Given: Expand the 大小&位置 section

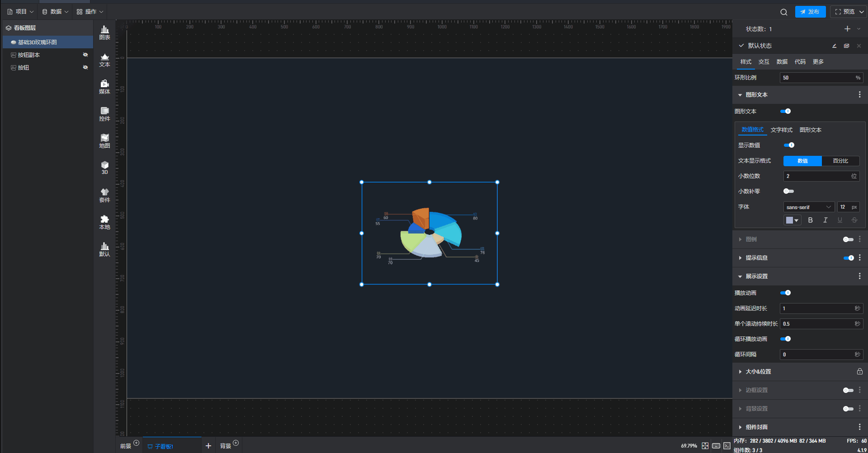Looking at the screenshot, I should [758, 372].
